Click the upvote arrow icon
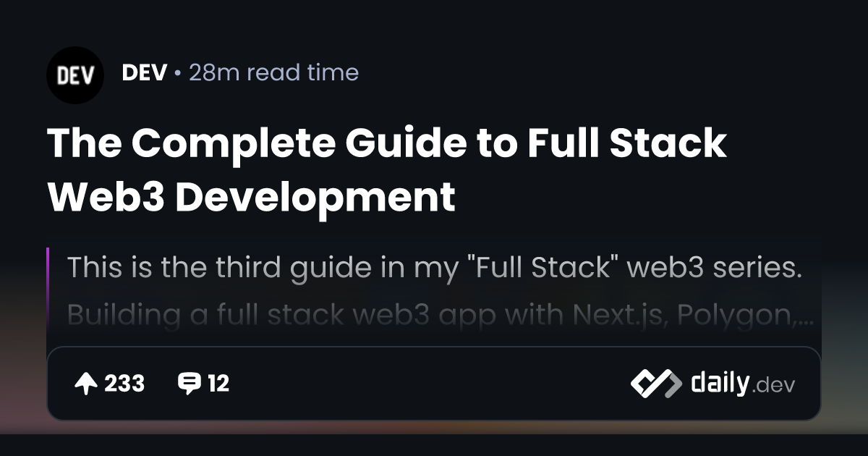This screenshot has width=868, height=456. tap(86, 384)
